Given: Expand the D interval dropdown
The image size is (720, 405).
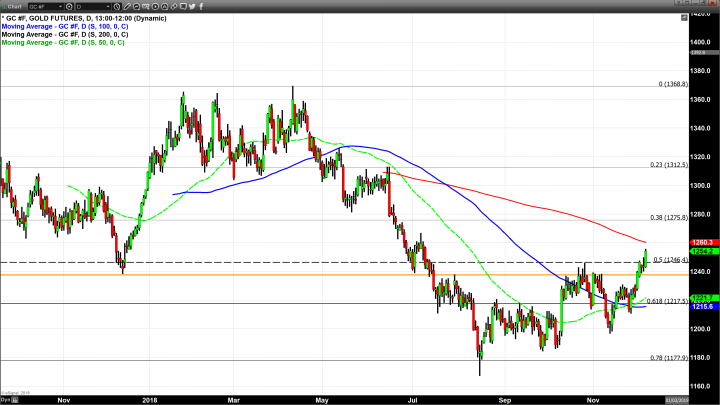Looking at the screenshot, I should pos(108,6).
